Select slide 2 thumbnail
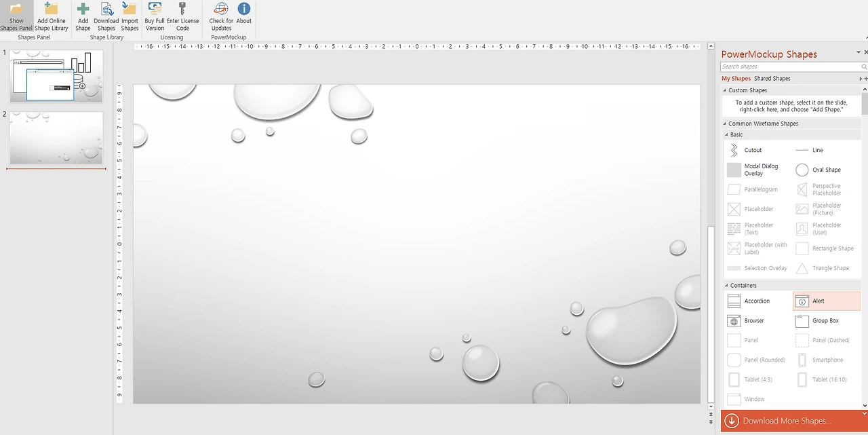This screenshot has width=868, height=435. (56, 138)
